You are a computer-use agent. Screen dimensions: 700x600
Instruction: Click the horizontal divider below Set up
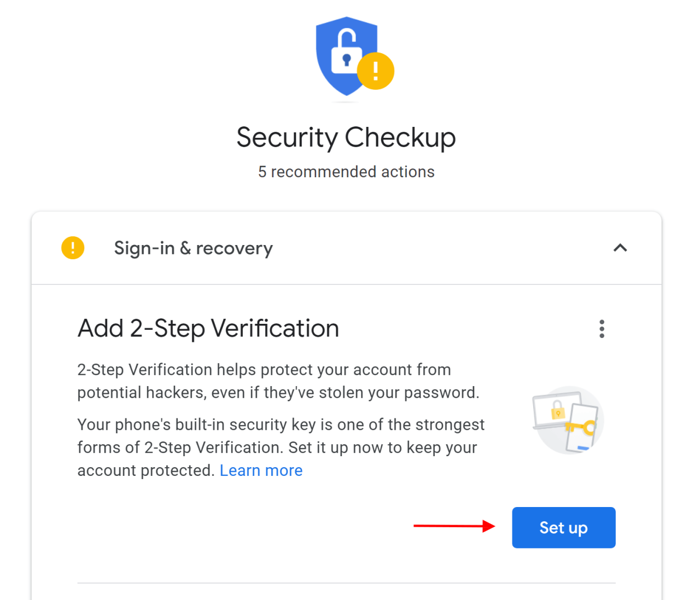click(x=346, y=583)
